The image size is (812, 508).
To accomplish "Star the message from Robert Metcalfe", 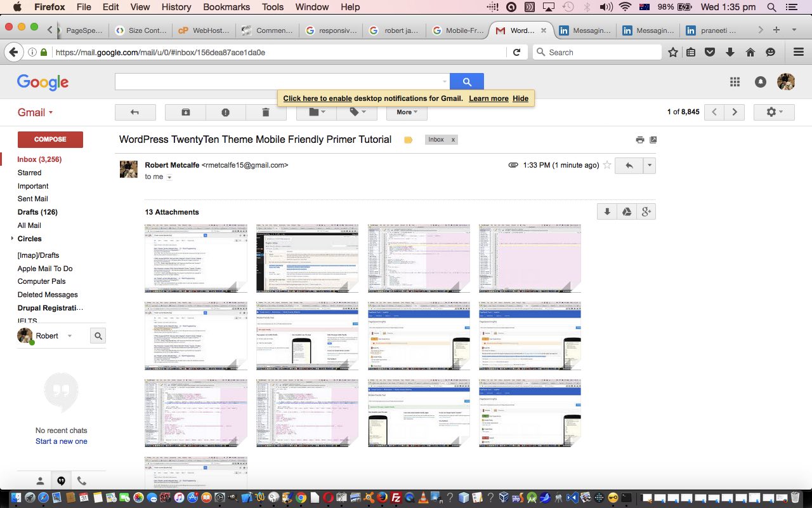I will tap(607, 165).
